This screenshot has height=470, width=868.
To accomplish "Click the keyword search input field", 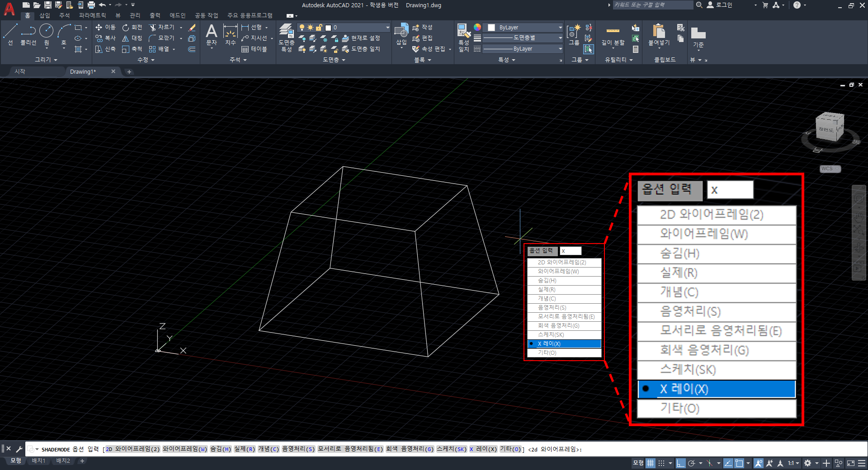I will (x=653, y=5).
